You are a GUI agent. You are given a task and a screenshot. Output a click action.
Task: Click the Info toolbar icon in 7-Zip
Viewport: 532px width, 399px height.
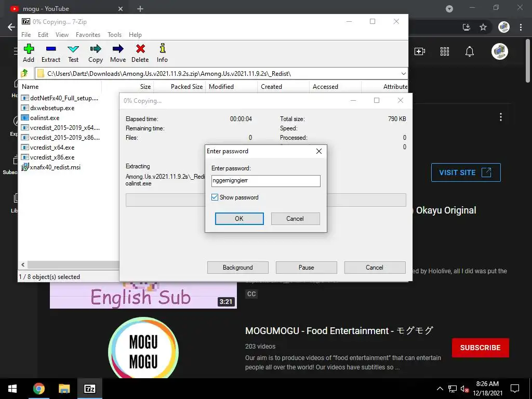pos(162,53)
